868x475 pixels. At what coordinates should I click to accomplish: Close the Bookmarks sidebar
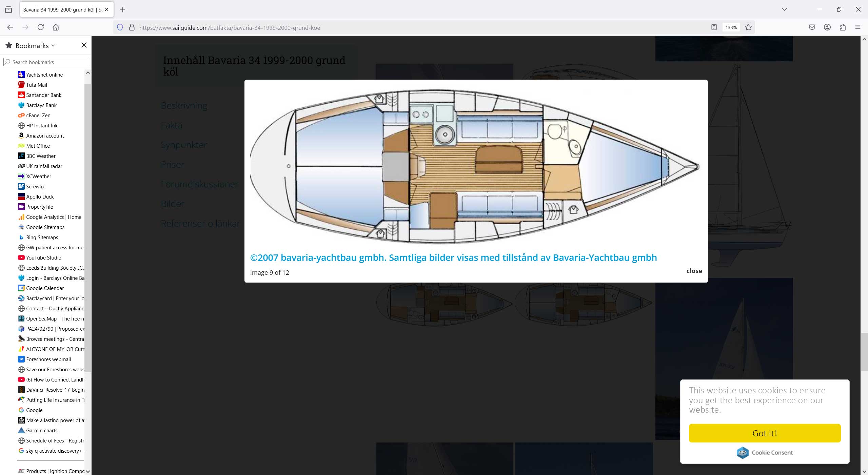[84, 45]
